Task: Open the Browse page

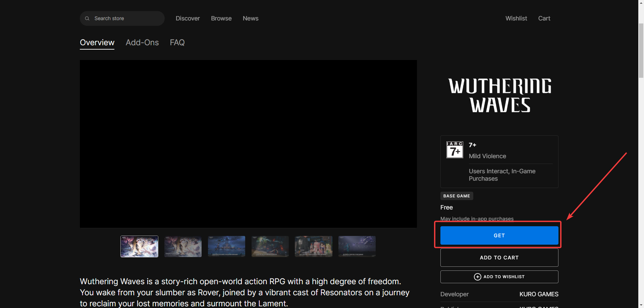Action: [221, 18]
